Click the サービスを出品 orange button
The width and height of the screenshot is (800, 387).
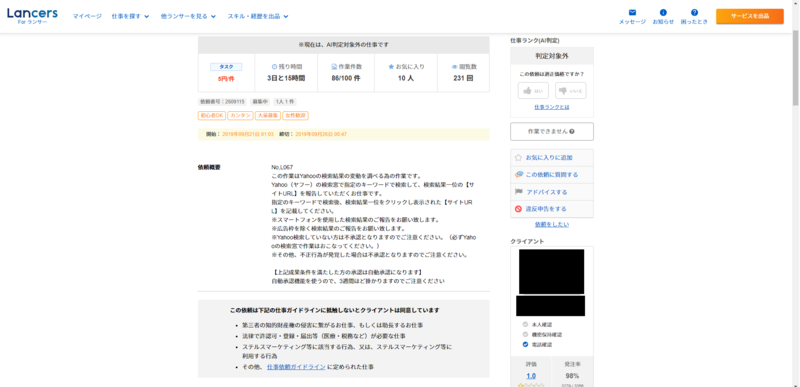coord(749,16)
